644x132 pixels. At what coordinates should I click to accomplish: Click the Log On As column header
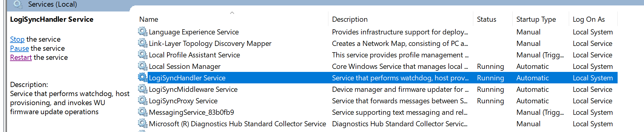[x=589, y=19]
